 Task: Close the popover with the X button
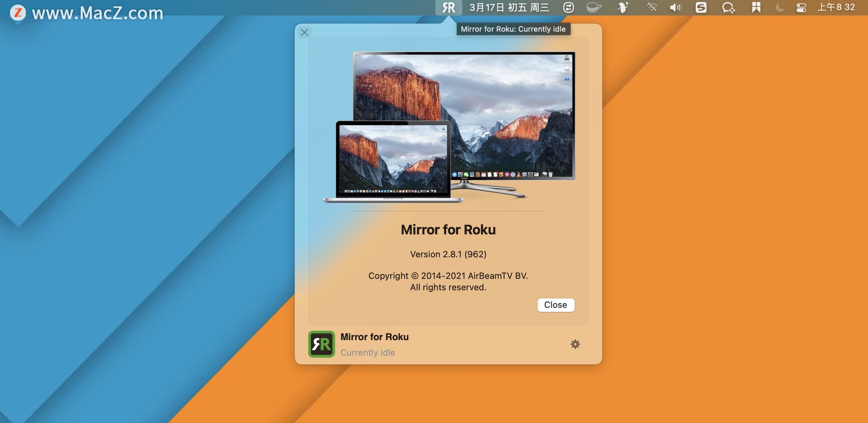point(304,32)
